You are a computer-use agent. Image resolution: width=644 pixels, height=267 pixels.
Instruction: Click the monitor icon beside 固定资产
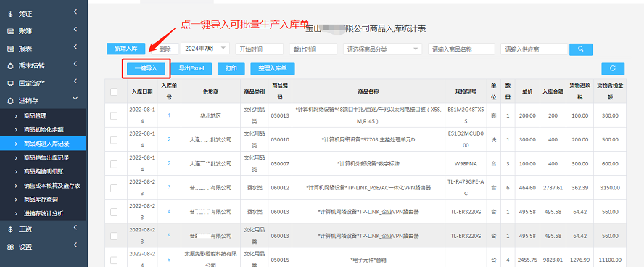coord(11,83)
